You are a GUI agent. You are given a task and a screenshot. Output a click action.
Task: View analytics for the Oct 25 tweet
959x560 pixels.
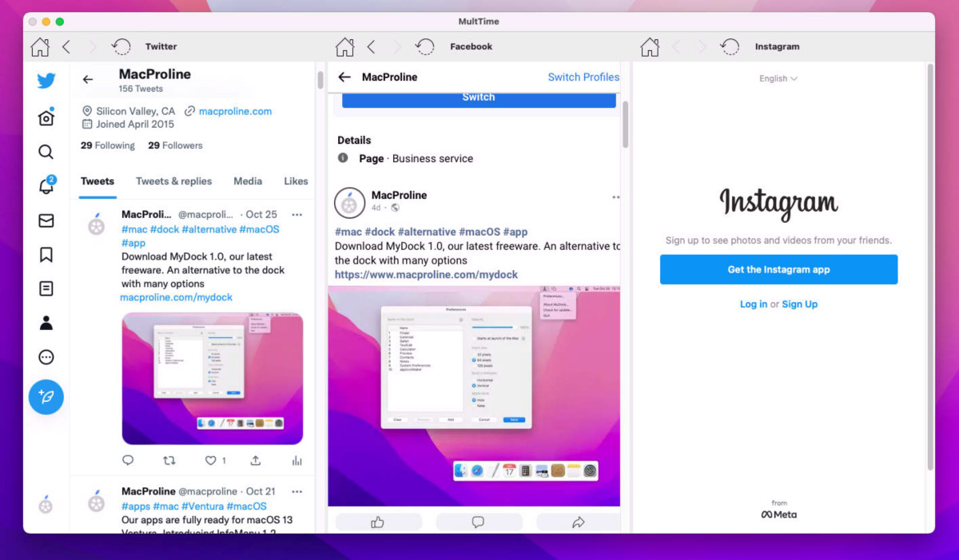click(297, 460)
